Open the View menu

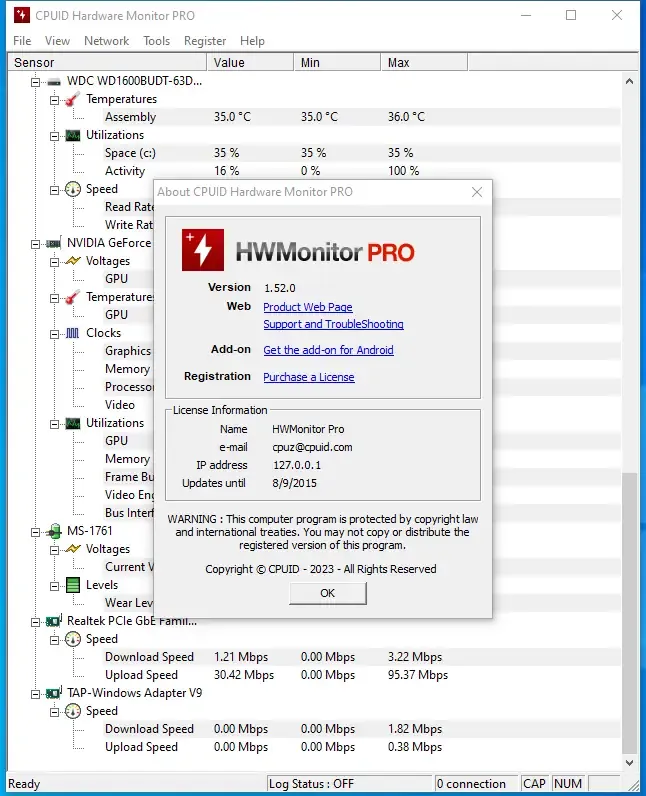point(57,41)
